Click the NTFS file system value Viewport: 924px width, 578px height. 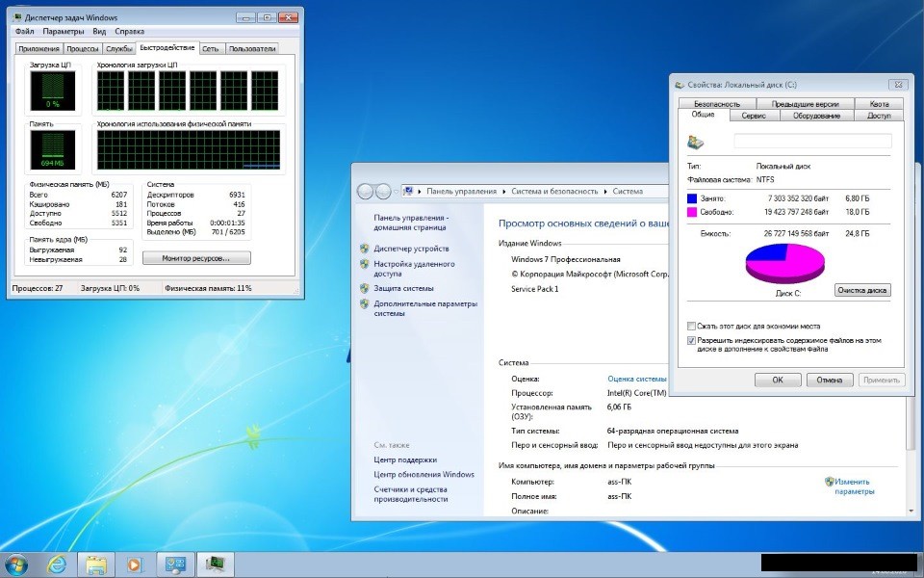click(765, 179)
